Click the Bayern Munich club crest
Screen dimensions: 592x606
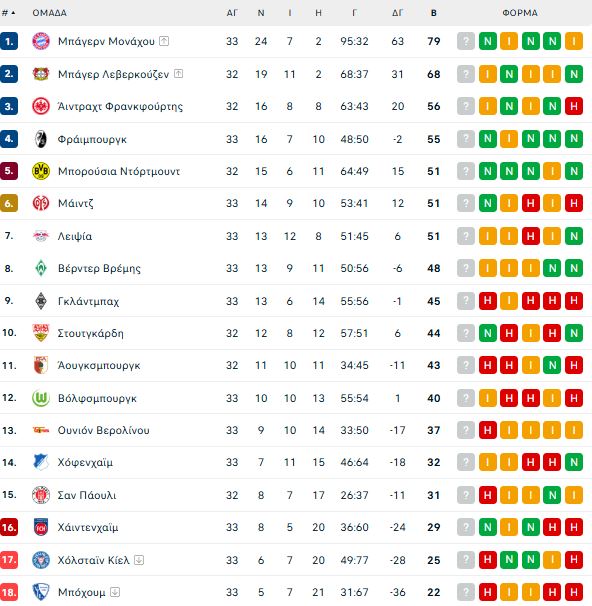[41, 41]
